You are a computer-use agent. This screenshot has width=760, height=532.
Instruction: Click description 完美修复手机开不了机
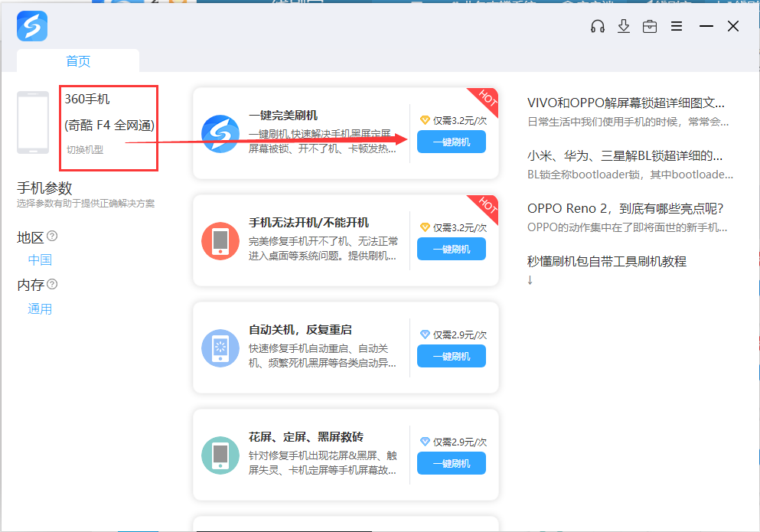coord(323,248)
